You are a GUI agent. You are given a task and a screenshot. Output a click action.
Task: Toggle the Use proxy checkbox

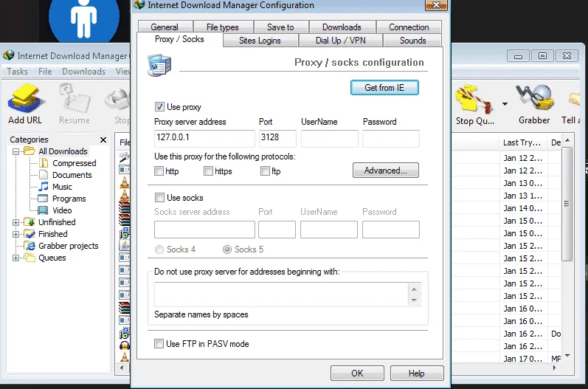(x=159, y=106)
